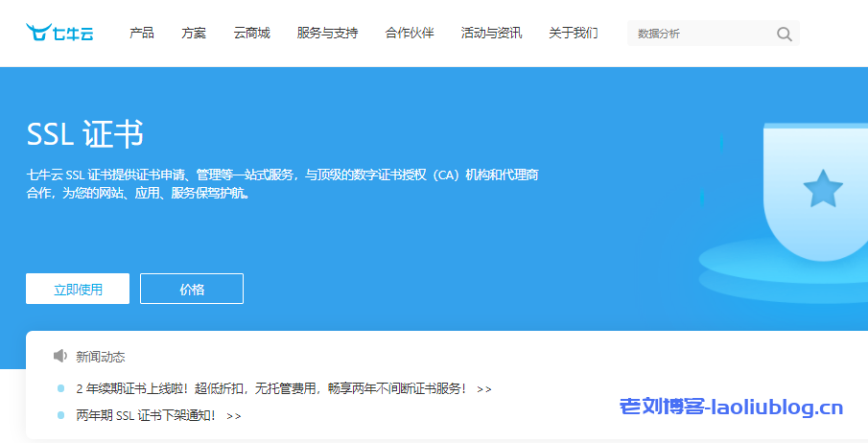
Task: Click the 七牛云 SSL 证书 description paragraph
Action: click(282, 184)
